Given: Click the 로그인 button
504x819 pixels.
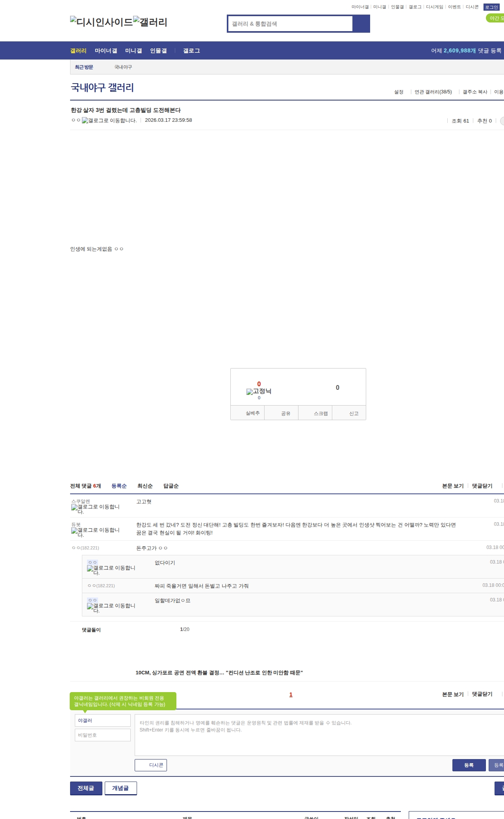Looking at the screenshot, I should tap(491, 7).
